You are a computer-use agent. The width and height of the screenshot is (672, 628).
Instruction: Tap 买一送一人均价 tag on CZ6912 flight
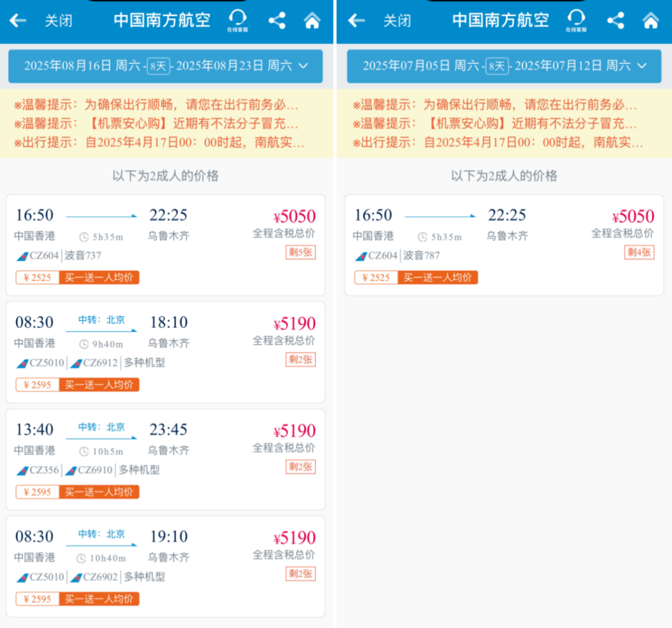click(x=99, y=385)
